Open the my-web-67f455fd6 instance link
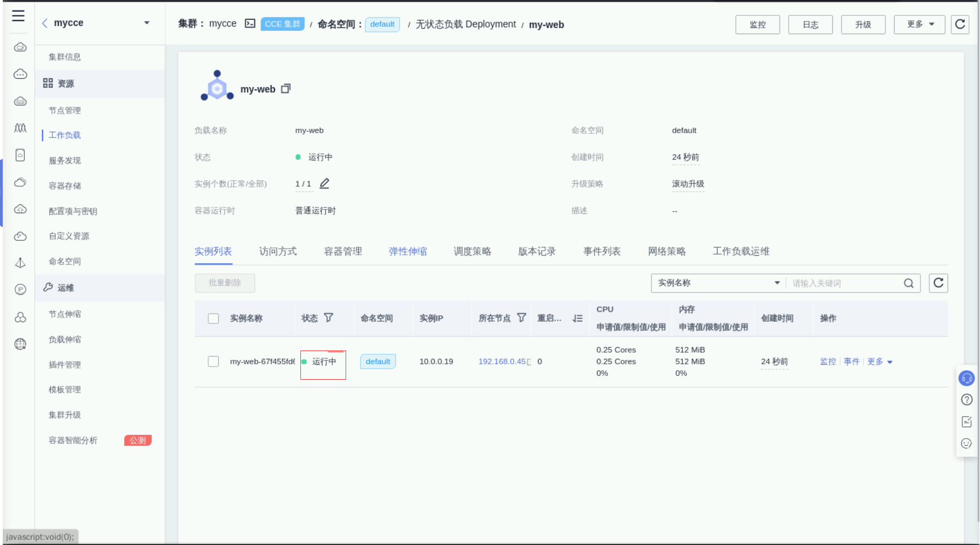This screenshot has height=545, width=980. (262, 361)
